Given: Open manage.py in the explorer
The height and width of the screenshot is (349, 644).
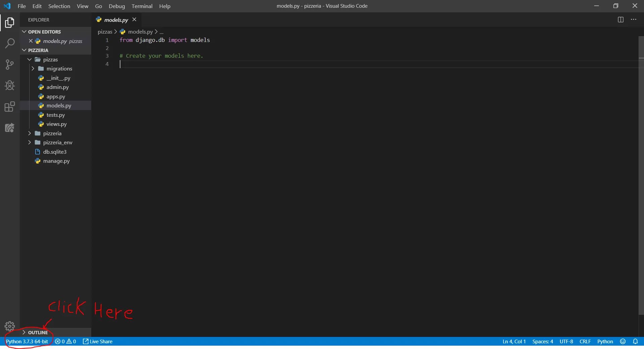Looking at the screenshot, I should (x=56, y=161).
